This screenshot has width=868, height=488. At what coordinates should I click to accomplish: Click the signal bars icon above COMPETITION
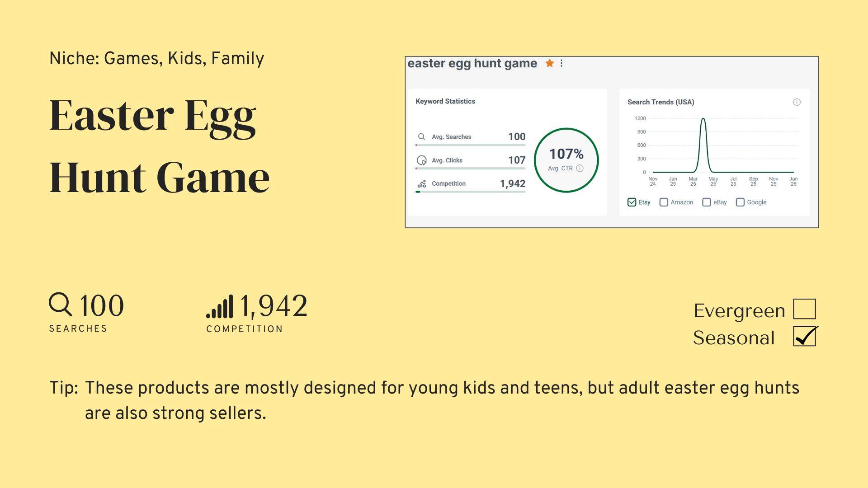[x=220, y=307]
